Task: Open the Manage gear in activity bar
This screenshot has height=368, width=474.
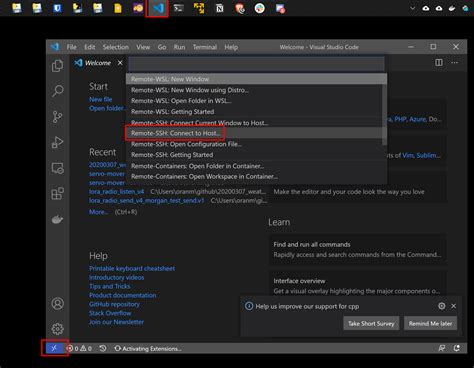Action: tap(57, 329)
